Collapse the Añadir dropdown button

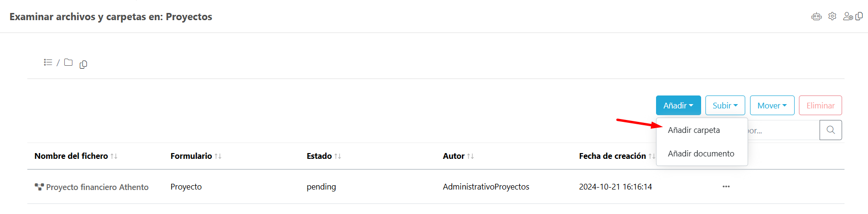coord(678,106)
